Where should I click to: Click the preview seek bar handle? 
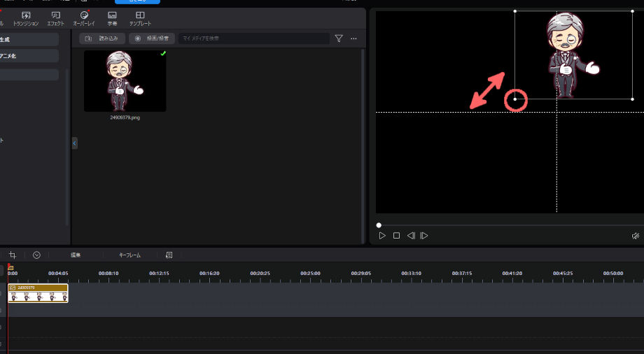[379, 225]
